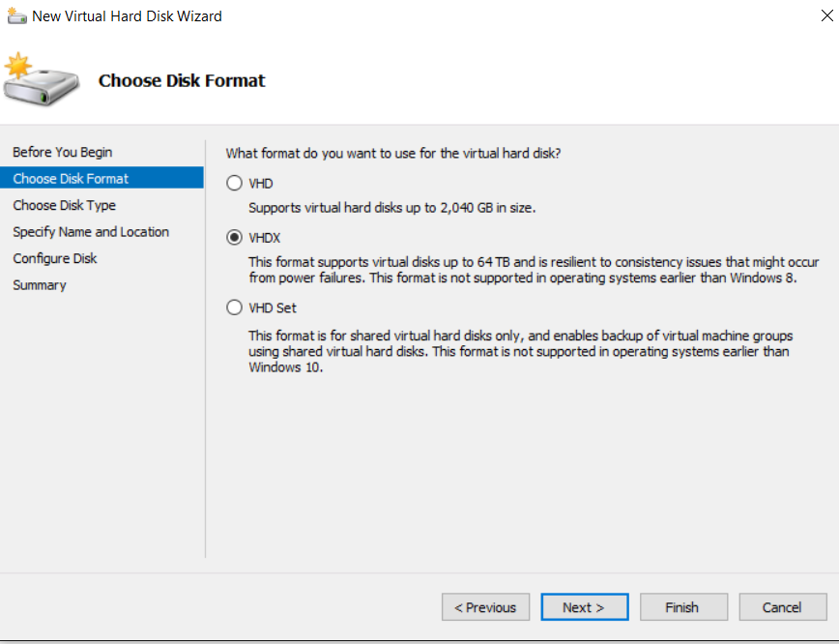Image resolution: width=839 pixels, height=644 pixels.
Task: Click the Next button
Action: [x=584, y=607]
